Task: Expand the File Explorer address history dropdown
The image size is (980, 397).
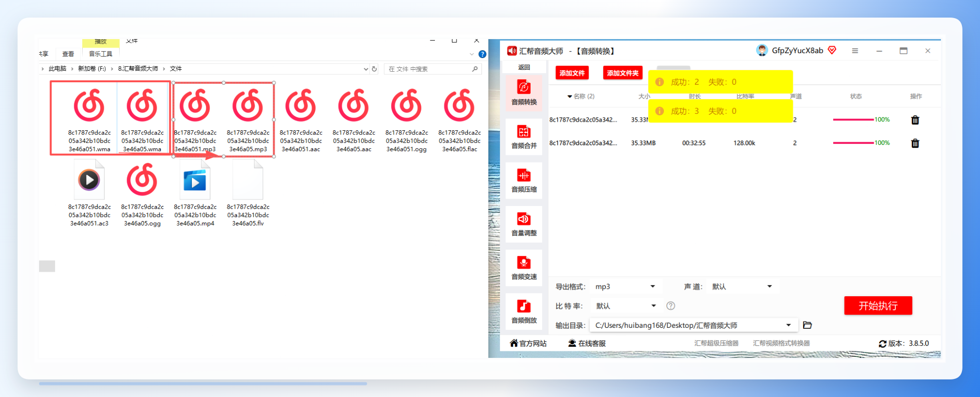Action: (366, 69)
